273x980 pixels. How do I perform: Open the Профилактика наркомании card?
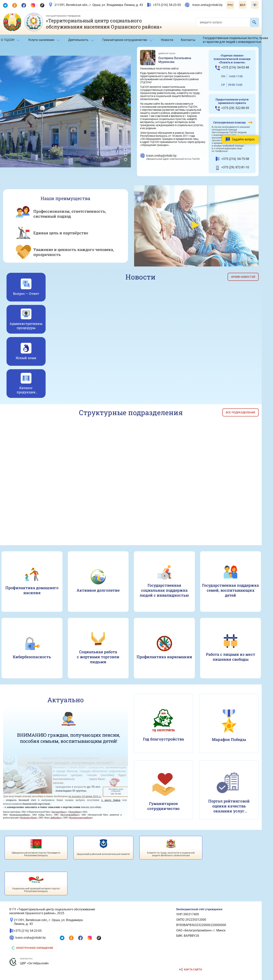[x=165, y=648]
